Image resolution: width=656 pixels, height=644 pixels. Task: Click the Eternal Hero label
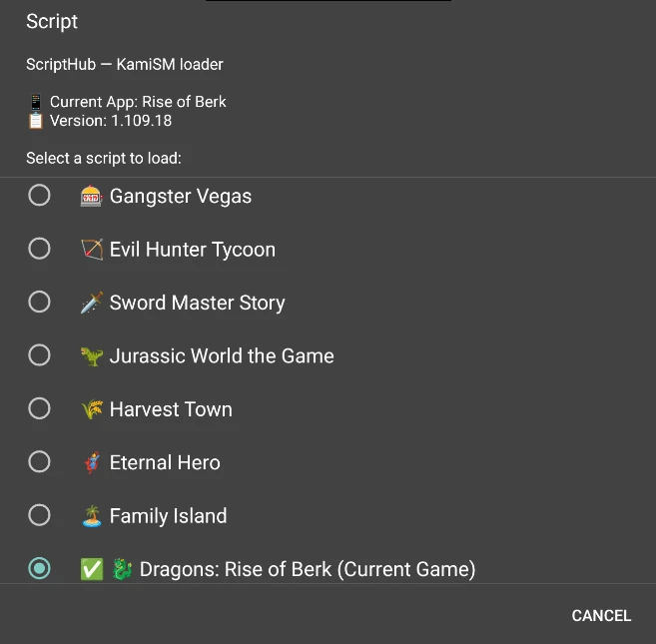coord(165,462)
